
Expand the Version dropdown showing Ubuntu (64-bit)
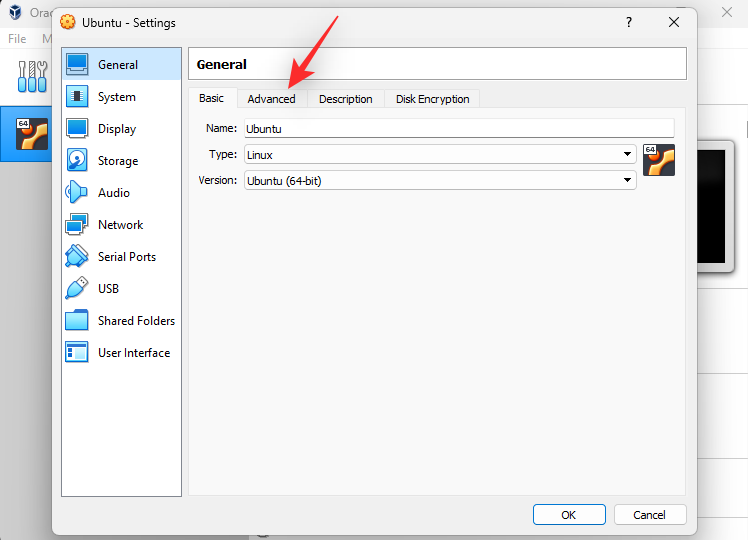(x=440, y=180)
